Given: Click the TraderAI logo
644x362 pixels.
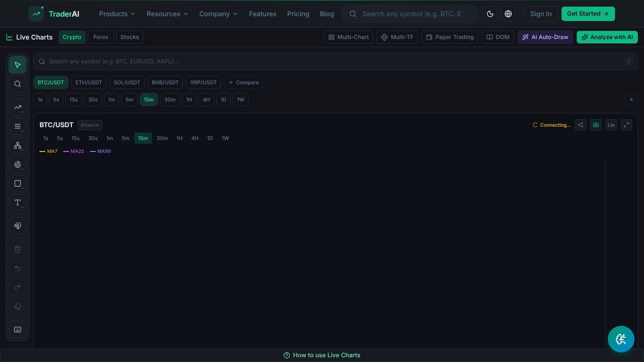Looking at the screenshot, I should click(54, 14).
